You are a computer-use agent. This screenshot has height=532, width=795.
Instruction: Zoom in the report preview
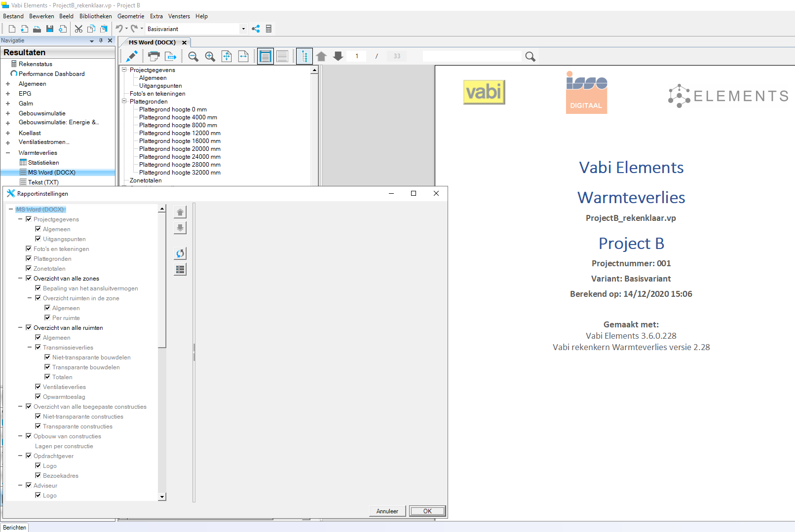pyautogui.click(x=210, y=57)
